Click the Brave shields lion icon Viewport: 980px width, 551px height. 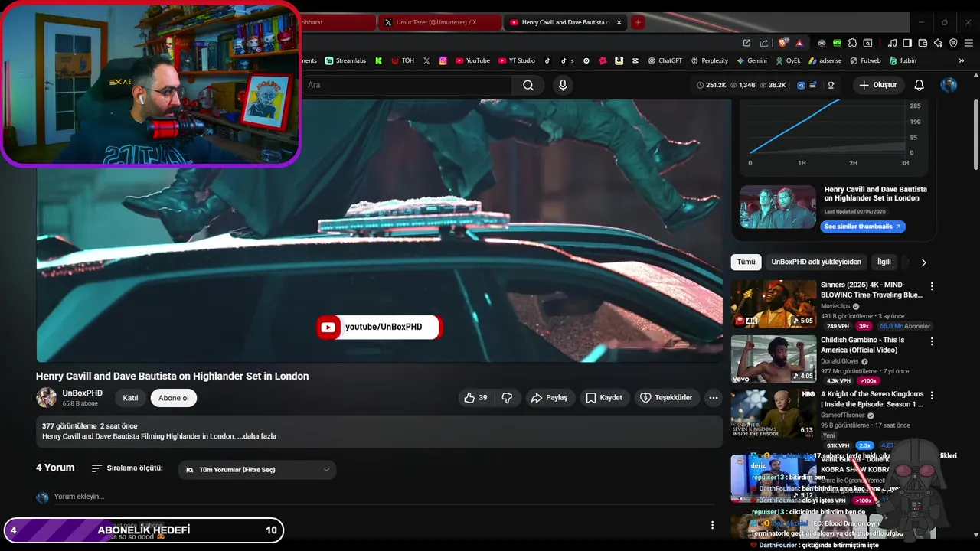pos(783,43)
